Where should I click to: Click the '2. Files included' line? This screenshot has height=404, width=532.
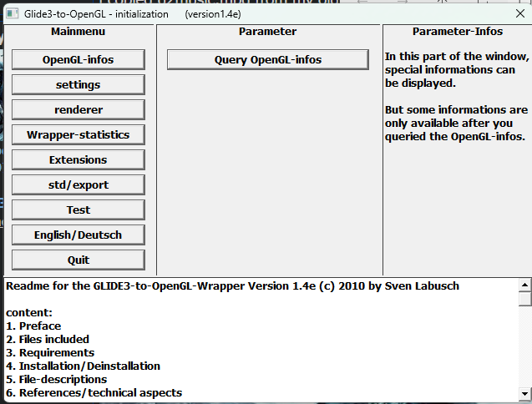point(48,339)
